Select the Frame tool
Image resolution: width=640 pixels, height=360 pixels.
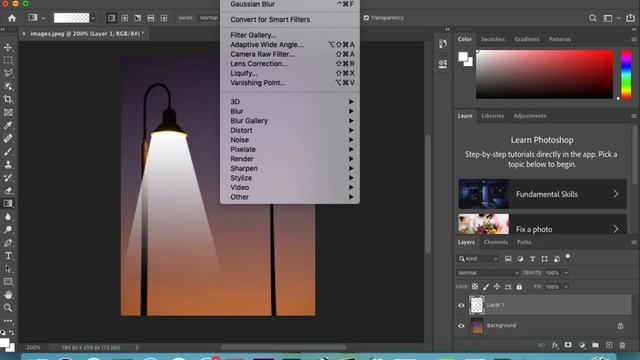pyautogui.click(x=8, y=112)
